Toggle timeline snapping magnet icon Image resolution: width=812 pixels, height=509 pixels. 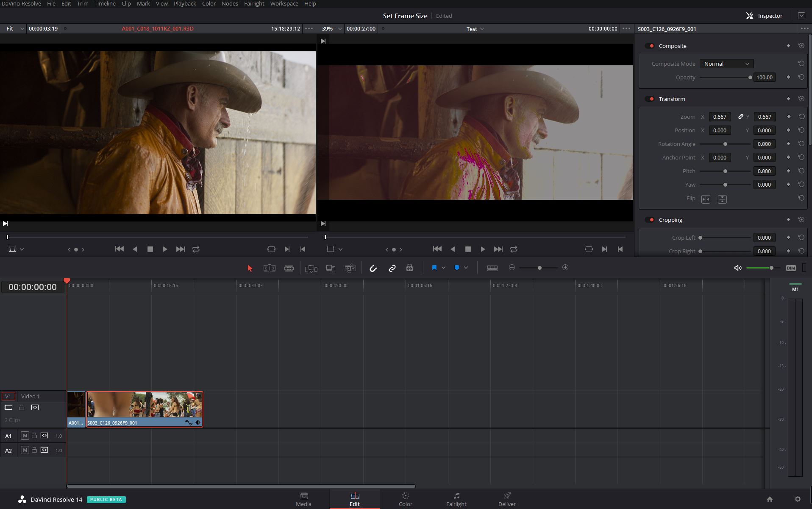(373, 268)
